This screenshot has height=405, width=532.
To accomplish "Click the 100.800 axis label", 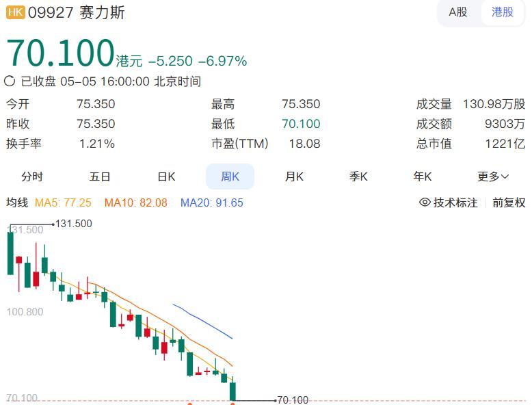I will pyautogui.click(x=25, y=312).
